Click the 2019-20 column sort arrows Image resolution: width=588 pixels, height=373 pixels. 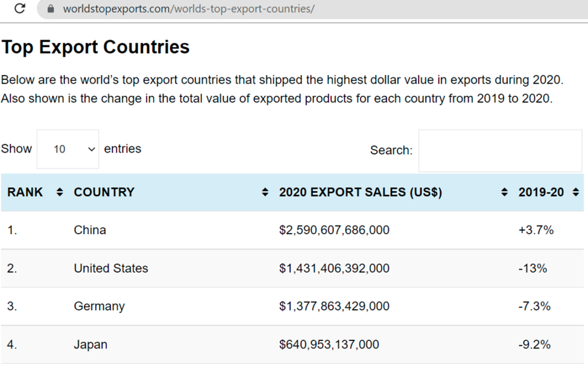[x=575, y=193]
